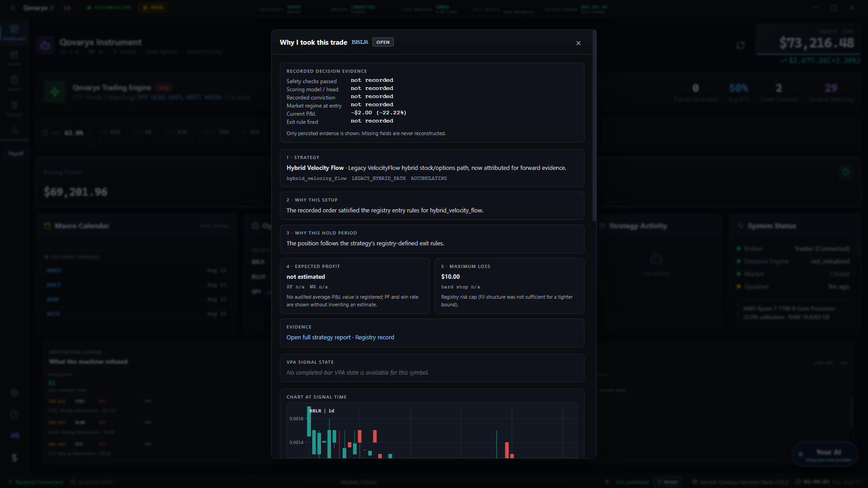Image resolution: width=868 pixels, height=488 pixels.
Task: Click the 'Scoring model / head' row label
Action: (312, 89)
